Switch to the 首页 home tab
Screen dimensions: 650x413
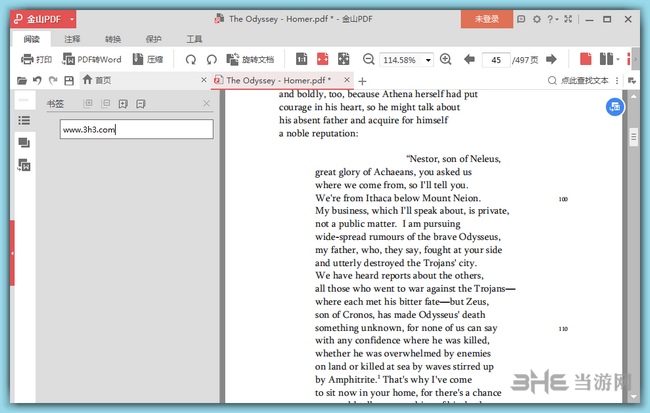point(97,80)
